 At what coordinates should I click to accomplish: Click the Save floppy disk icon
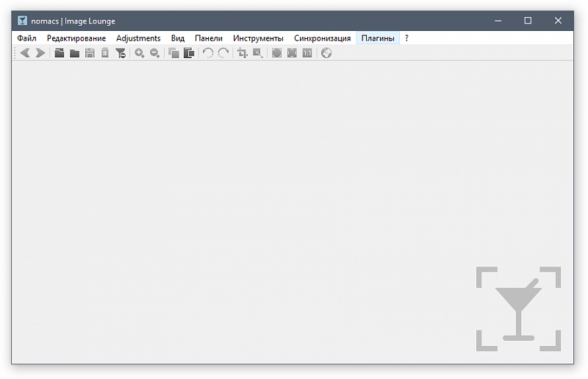click(x=90, y=53)
